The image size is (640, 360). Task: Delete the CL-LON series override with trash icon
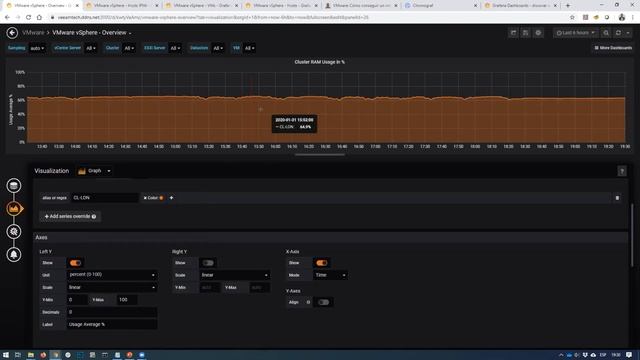pos(617,198)
